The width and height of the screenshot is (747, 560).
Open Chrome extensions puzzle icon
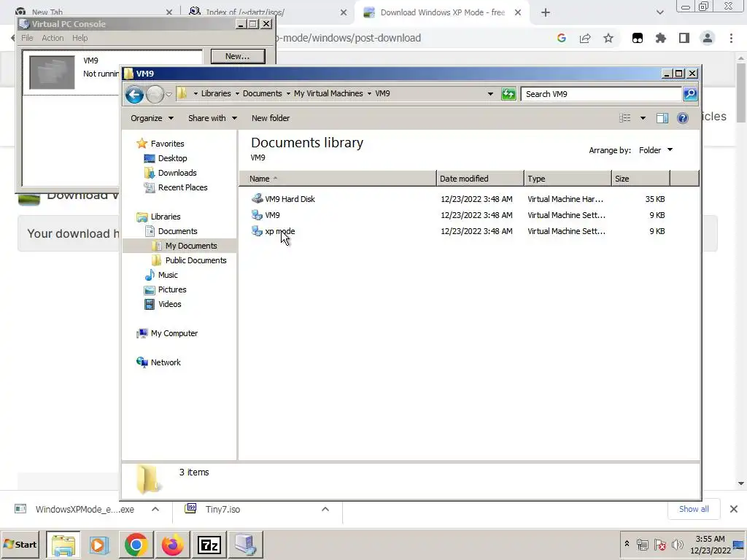click(x=661, y=38)
